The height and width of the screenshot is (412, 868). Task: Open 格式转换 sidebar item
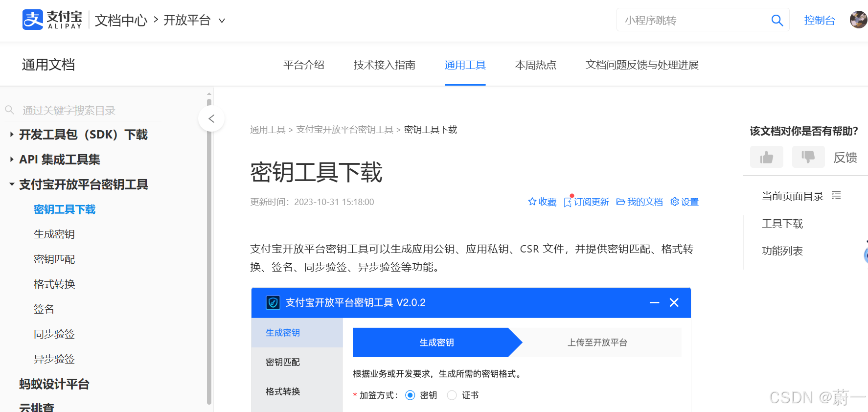pos(54,284)
